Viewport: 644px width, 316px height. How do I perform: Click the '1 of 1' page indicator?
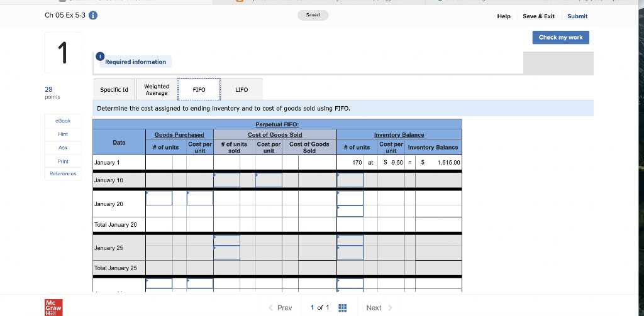coord(319,307)
